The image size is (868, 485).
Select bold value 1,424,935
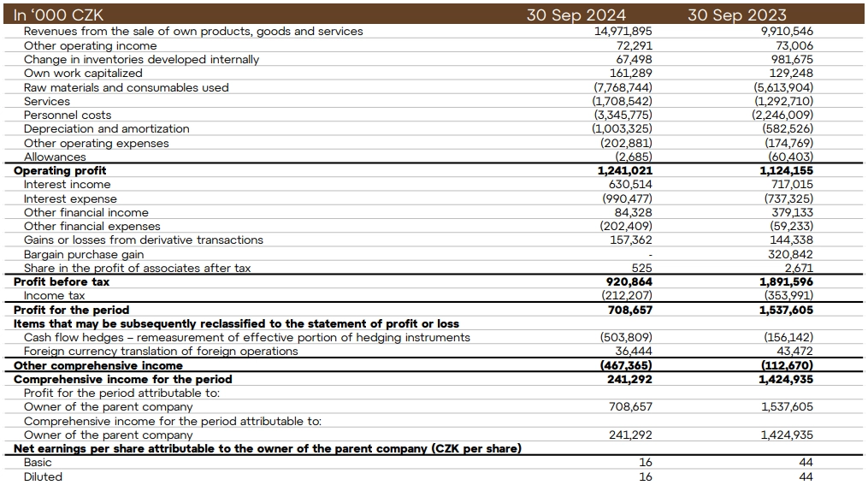coord(786,380)
